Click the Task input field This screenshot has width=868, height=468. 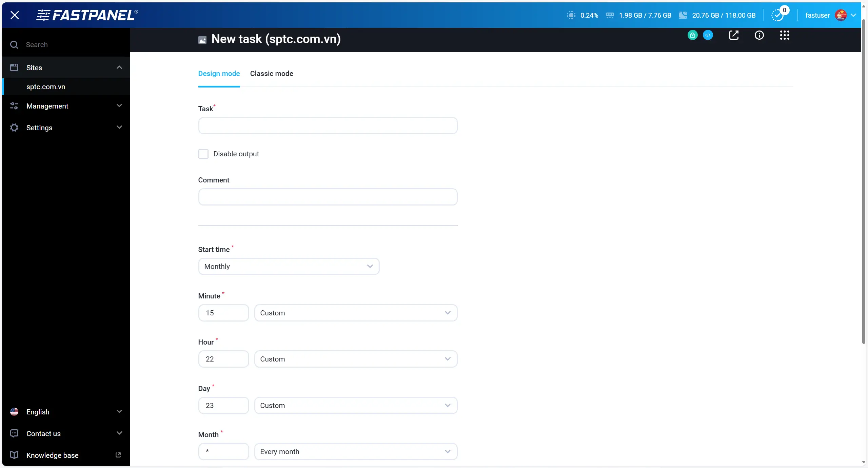(x=328, y=126)
